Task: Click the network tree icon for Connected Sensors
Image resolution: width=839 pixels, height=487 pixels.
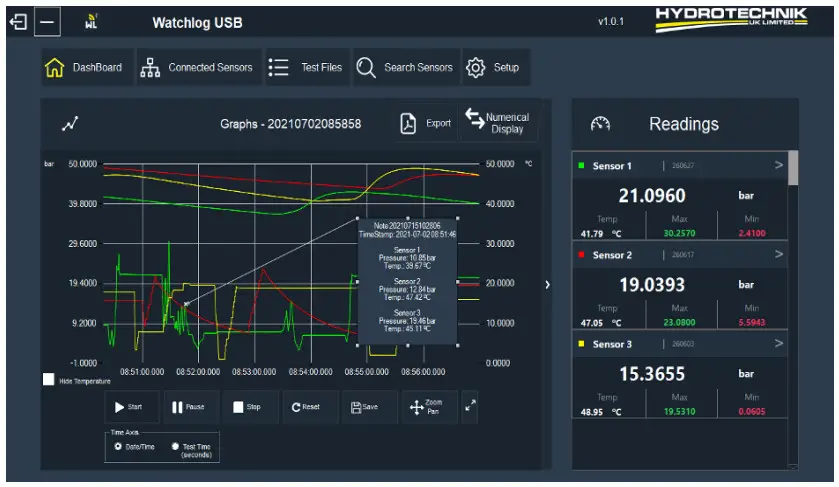Action: click(x=150, y=68)
